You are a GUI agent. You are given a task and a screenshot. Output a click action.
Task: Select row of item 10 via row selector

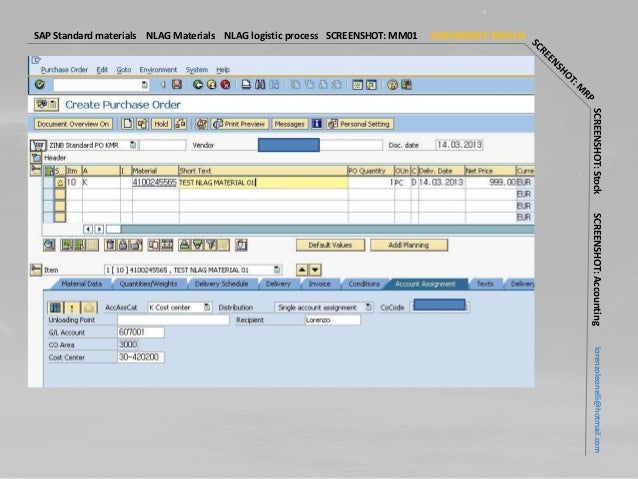(48, 183)
